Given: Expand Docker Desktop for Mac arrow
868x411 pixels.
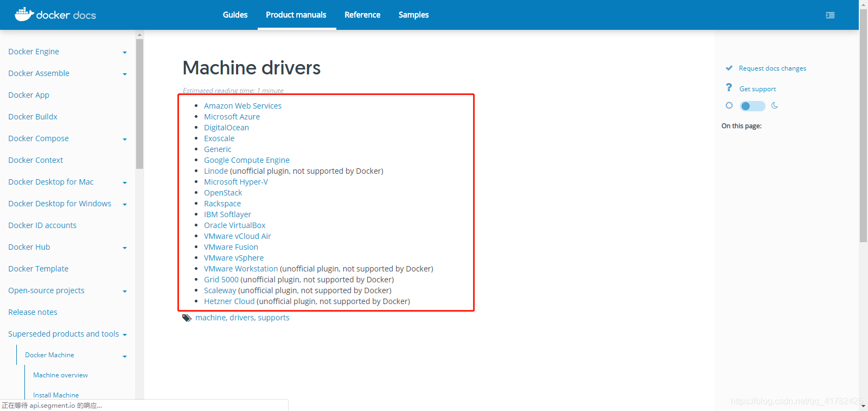Looking at the screenshot, I should tap(125, 183).
